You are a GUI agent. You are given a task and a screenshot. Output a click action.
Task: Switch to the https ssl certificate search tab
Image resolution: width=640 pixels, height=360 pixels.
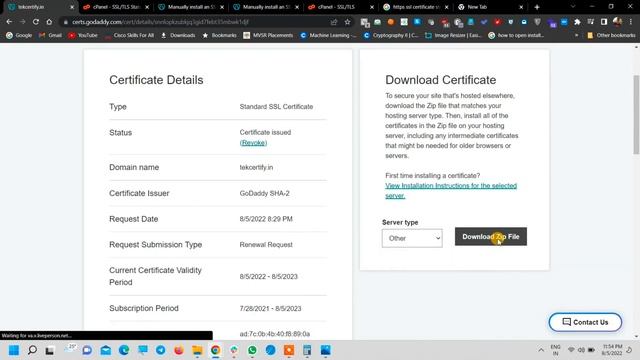pos(416,7)
